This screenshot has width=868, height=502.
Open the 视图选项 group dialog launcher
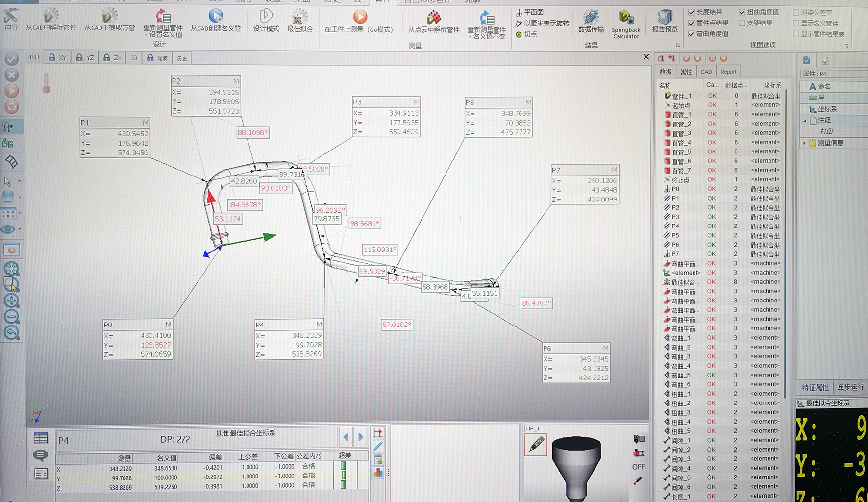[x=846, y=46]
